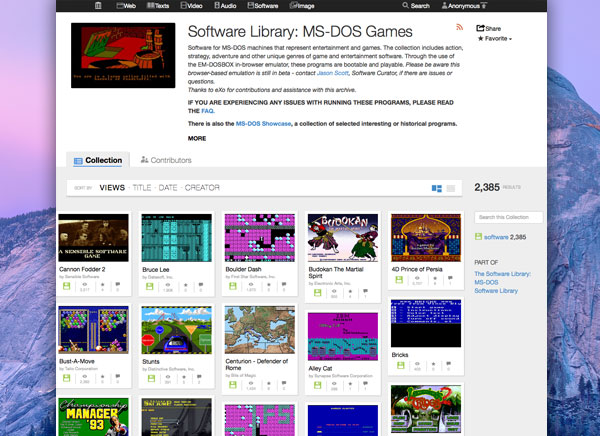The width and height of the screenshot is (600, 436).
Task: Open the Image section in top bar
Action: click(302, 6)
